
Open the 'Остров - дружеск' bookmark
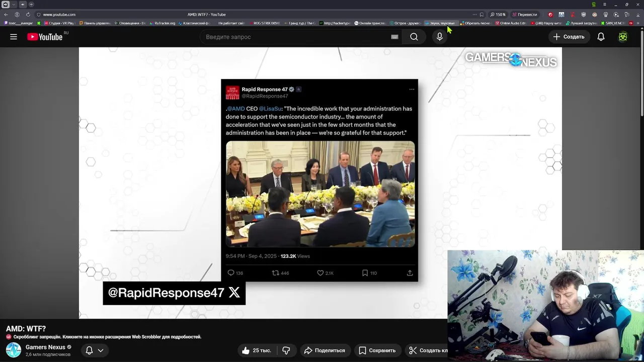point(405,23)
